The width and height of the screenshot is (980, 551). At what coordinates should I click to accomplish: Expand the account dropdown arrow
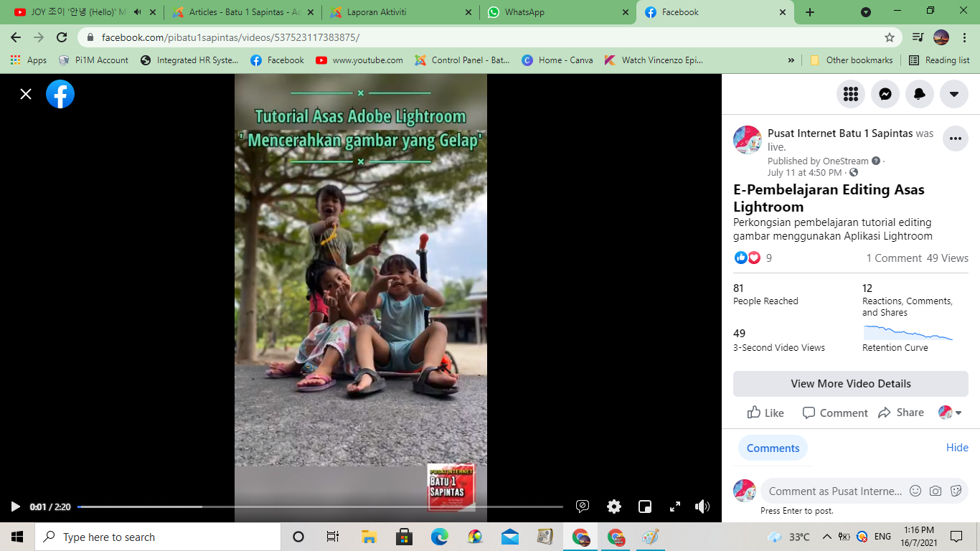(x=954, y=94)
